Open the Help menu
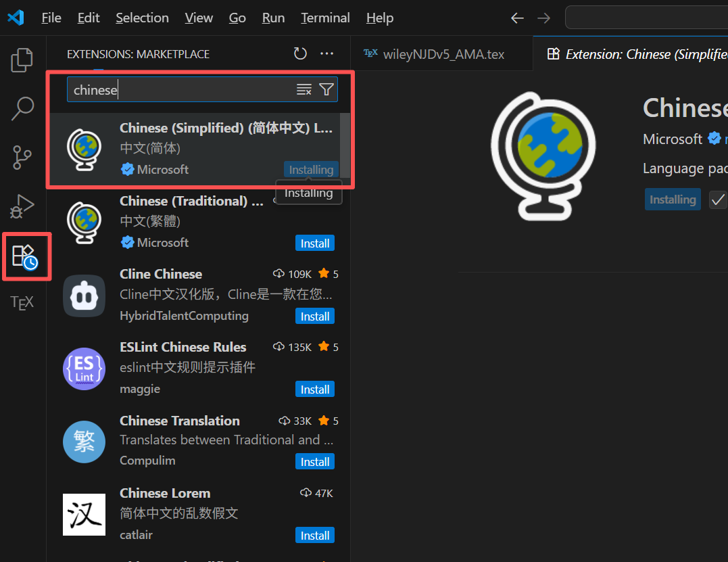Screen dimensions: 728x562 click(379, 18)
